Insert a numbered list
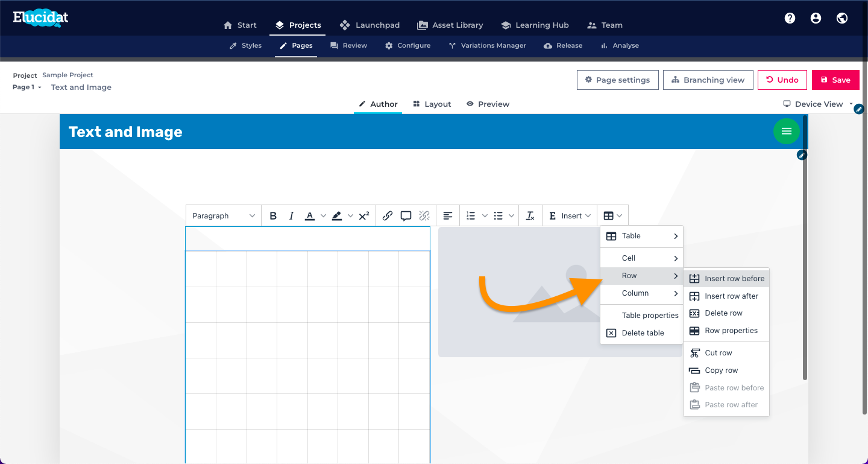 471,216
